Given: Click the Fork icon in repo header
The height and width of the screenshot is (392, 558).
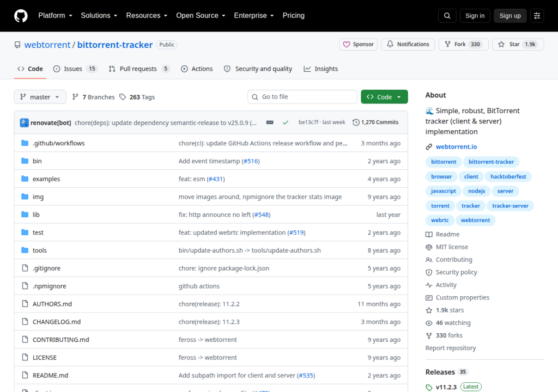Looking at the screenshot, I should click(x=448, y=44).
